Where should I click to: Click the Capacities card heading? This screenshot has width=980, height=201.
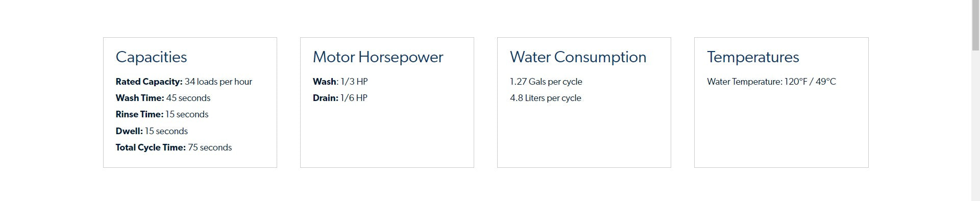[x=151, y=57]
